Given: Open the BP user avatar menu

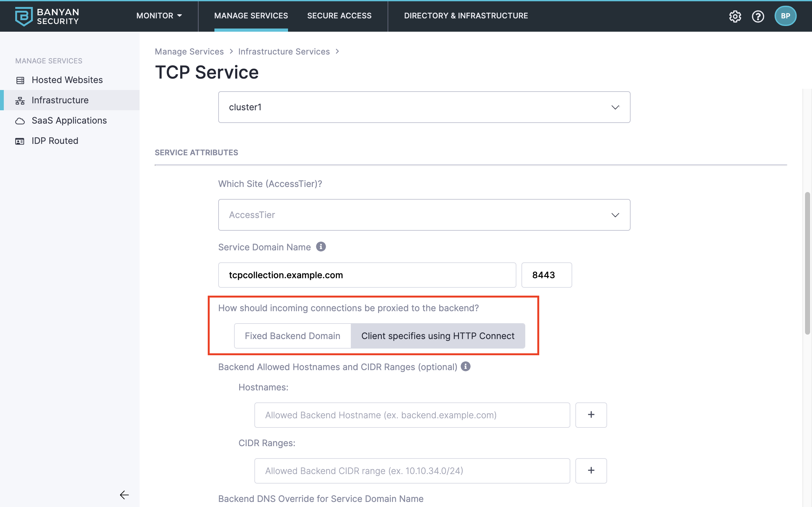Looking at the screenshot, I should tap(785, 16).
